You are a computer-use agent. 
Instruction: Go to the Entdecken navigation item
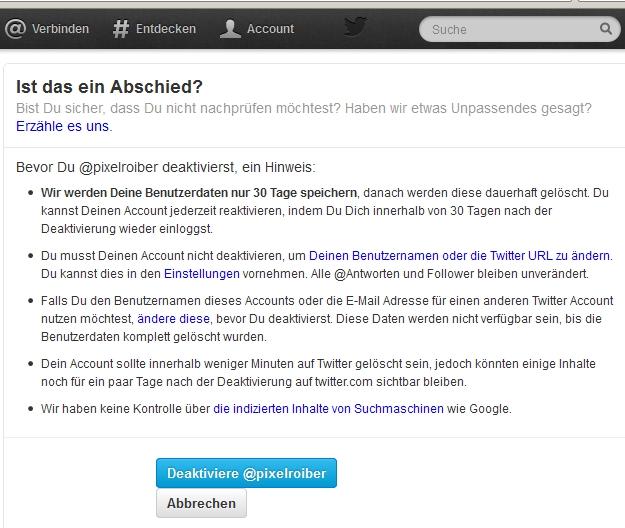(x=167, y=29)
